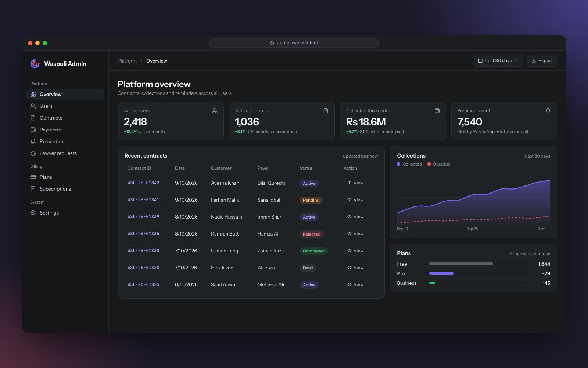
Task: Open the Last 30 days range dropdown
Action: tap(498, 61)
